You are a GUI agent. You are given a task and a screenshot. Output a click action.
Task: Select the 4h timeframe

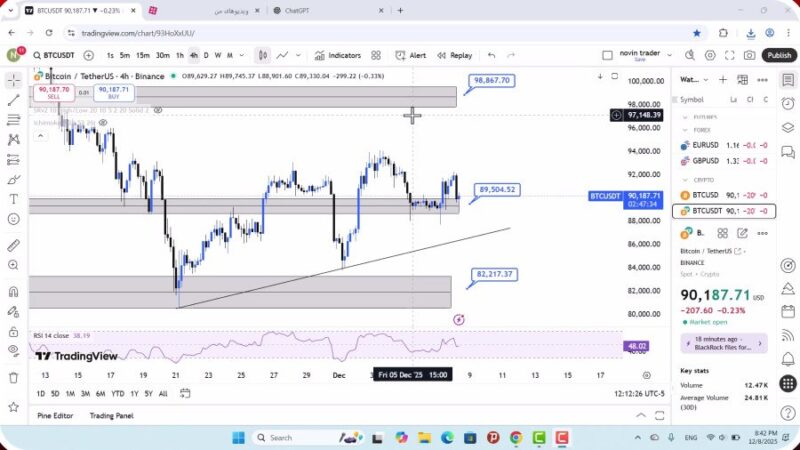[193, 55]
